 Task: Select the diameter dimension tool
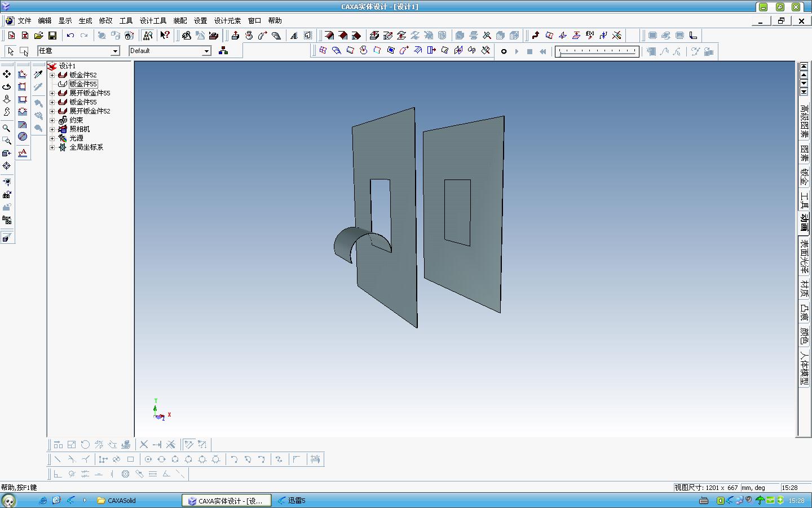pos(23,136)
